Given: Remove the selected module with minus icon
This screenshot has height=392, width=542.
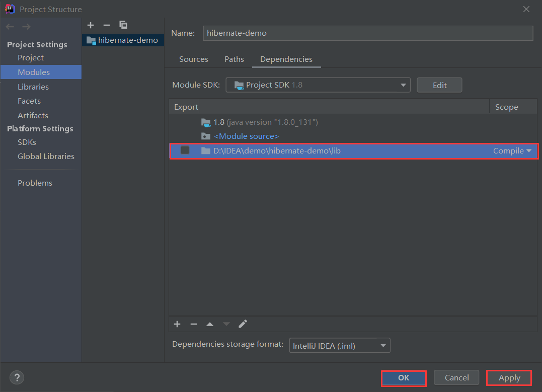Looking at the screenshot, I should 107,25.
